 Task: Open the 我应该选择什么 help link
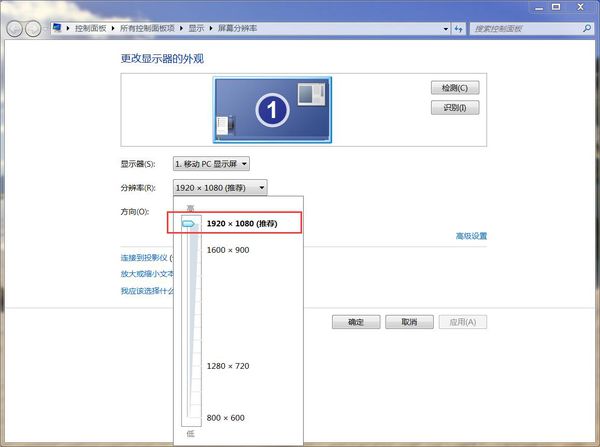point(147,291)
